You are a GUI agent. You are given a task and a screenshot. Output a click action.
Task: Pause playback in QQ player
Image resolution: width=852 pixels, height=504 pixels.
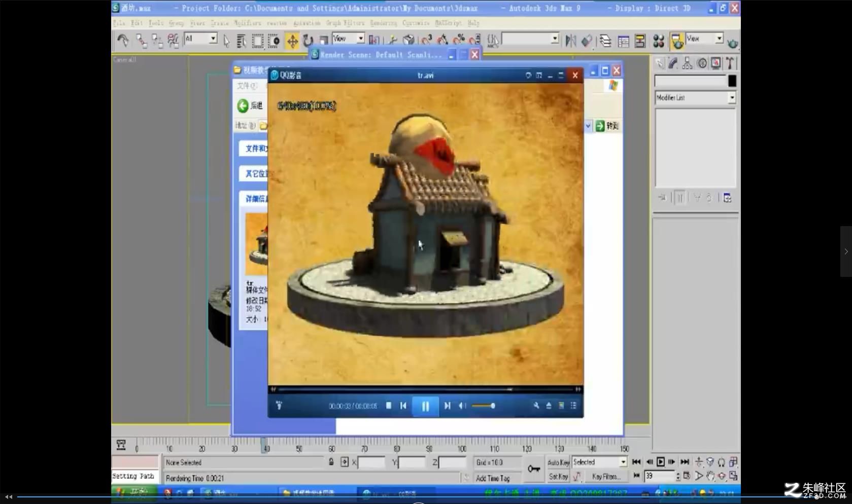(425, 406)
